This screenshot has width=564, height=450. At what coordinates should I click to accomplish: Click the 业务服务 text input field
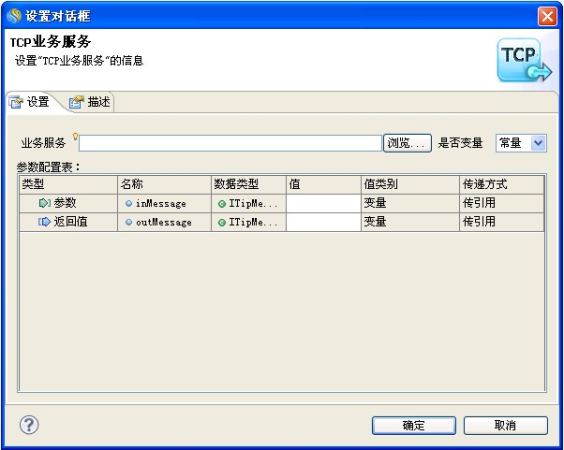pyautogui.click(x=230, y=143)
